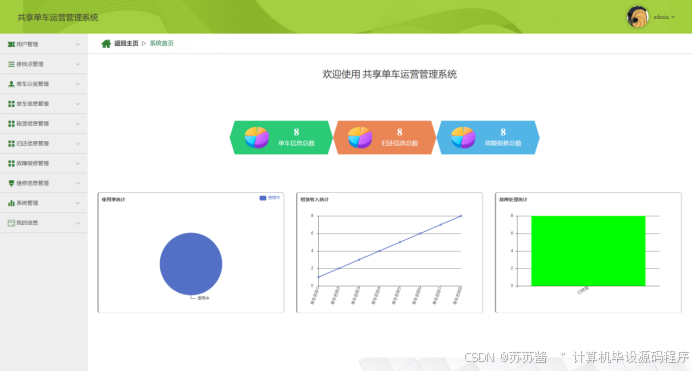The width and height of the screenshot is (693, 371).
Task: Click the 单车分类管理 person icon
Action: [x=11, y=84]
